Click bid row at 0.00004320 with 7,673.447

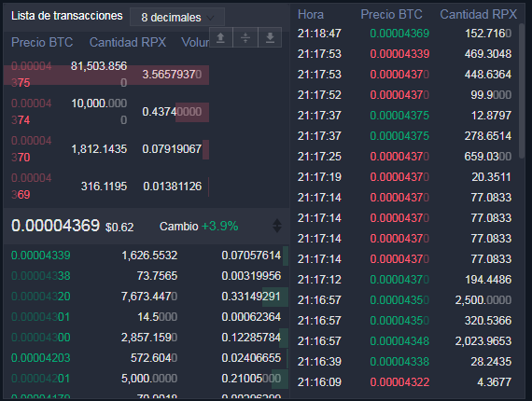click(147, 297)
